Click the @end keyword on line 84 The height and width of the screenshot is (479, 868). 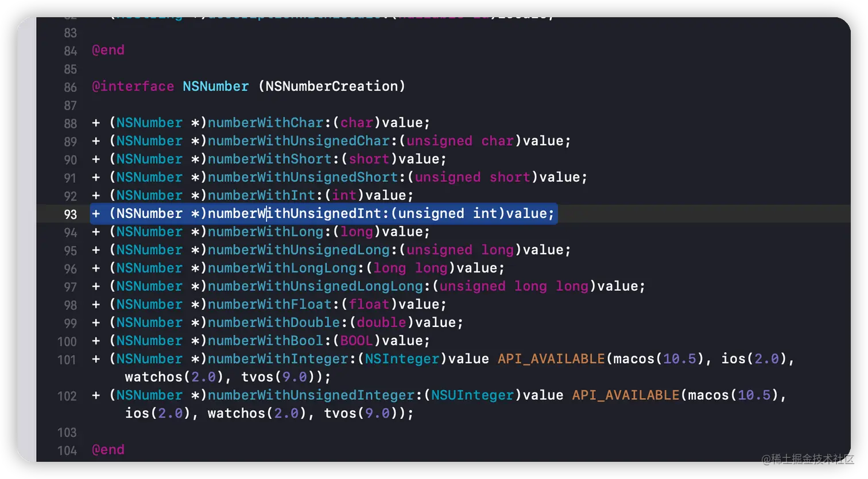tap(108, 50)
